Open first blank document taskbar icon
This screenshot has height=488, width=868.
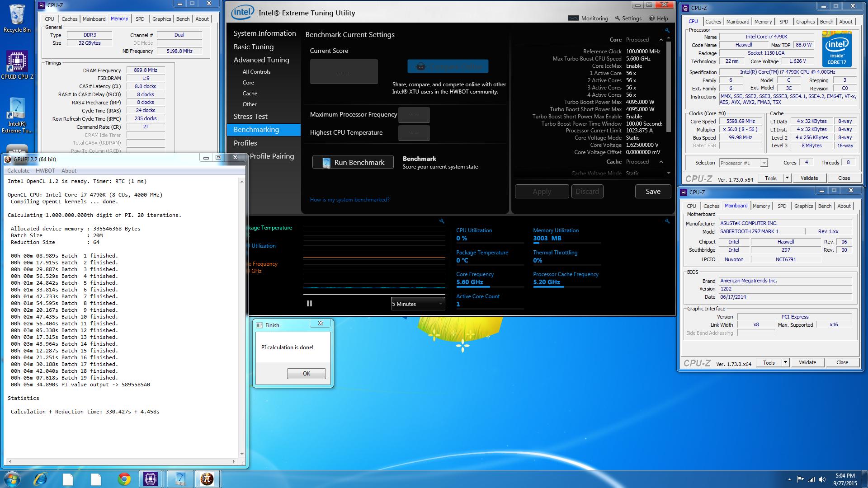pyautogui.click(x=68, y=479)
